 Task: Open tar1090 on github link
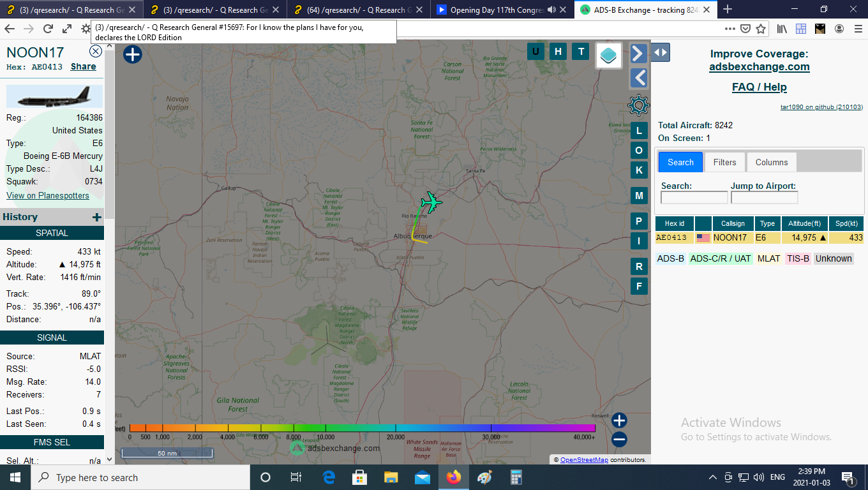[821, 107]
